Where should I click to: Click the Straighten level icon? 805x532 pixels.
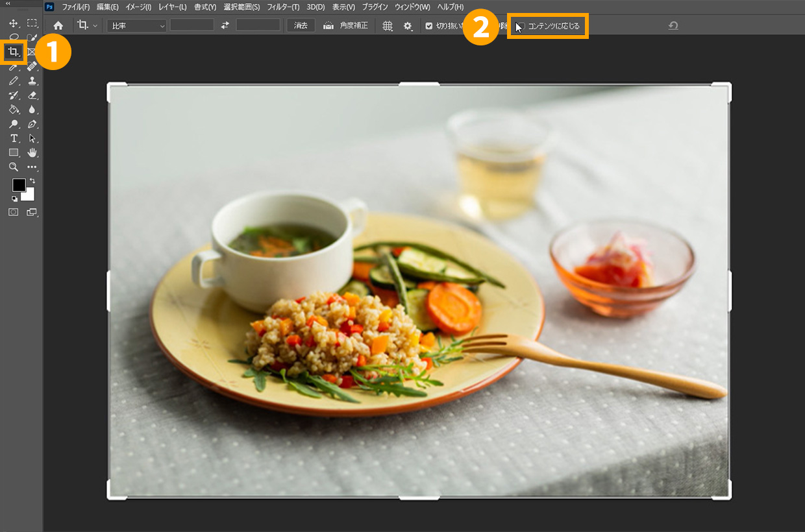coord(328,25)
